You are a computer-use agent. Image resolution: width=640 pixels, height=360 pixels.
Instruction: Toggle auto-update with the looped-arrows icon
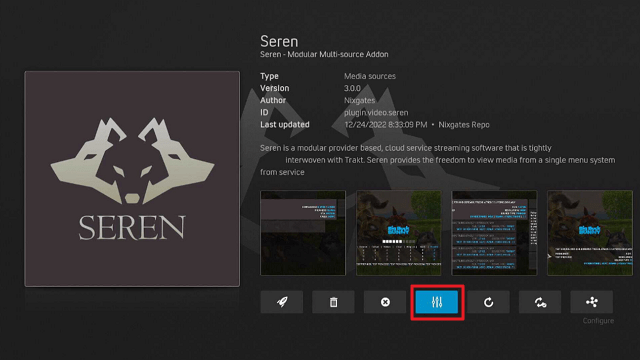(x=540, y=302)
